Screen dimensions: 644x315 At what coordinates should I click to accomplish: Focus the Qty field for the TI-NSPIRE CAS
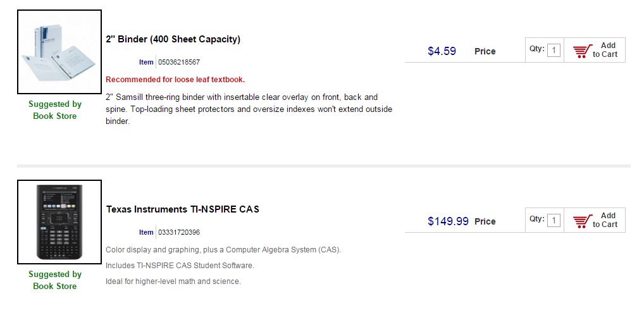pyautogui.click(x=554, y=220)
